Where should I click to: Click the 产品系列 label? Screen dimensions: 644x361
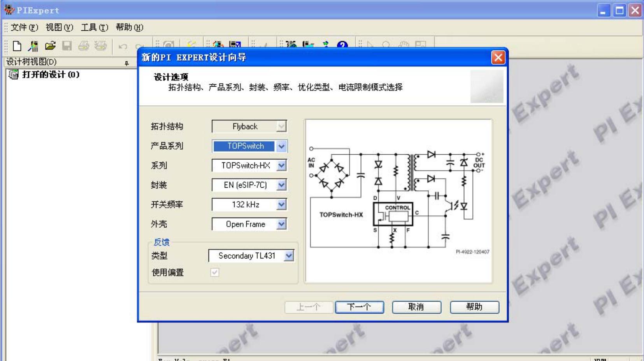click(167, 146)
